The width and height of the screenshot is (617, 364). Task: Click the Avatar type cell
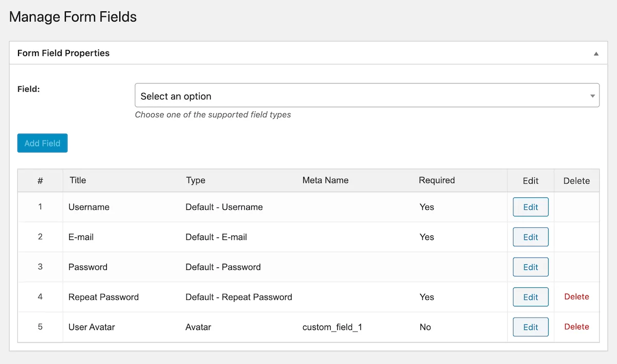(198, 327)
